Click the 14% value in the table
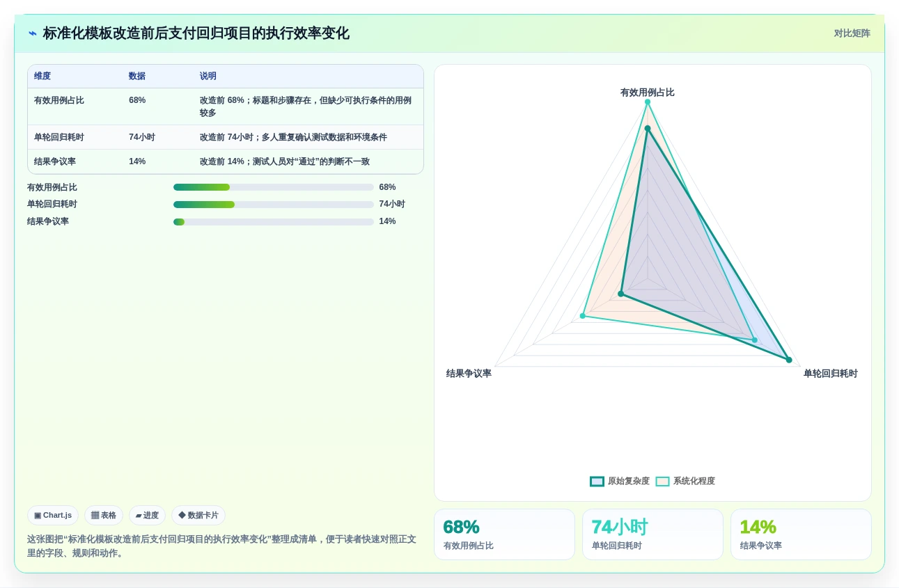 click(137, 161)
